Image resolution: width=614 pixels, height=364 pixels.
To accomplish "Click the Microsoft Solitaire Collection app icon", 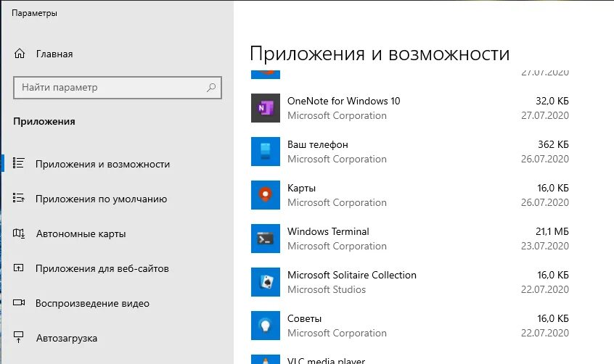I will [x=266, y=282].
